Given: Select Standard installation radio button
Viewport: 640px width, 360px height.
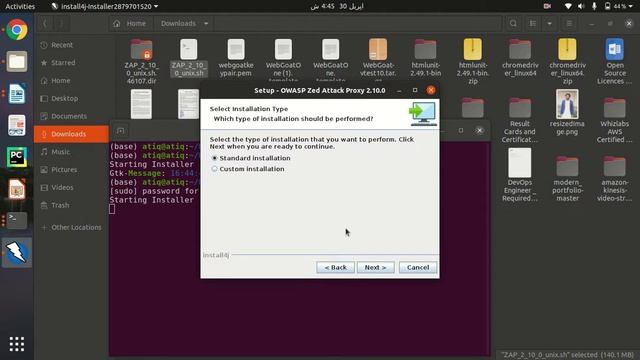Looking at the screenshot, I should point(215,158).
